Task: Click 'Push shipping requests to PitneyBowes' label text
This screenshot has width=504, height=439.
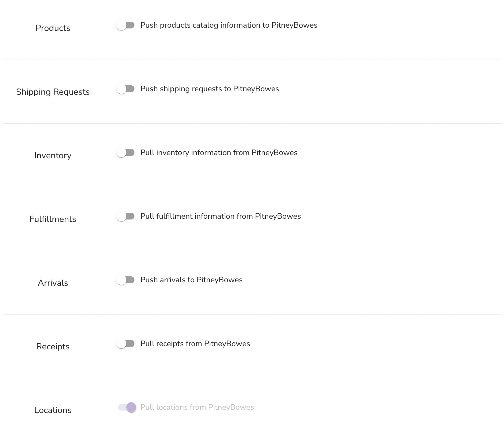Action: click(x=210, y=89)
